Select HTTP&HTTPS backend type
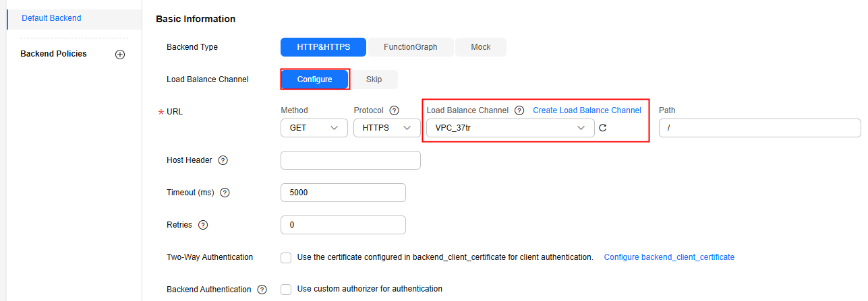Image resolution: width=868 pixels, height=301 pixels. point(324,47)
